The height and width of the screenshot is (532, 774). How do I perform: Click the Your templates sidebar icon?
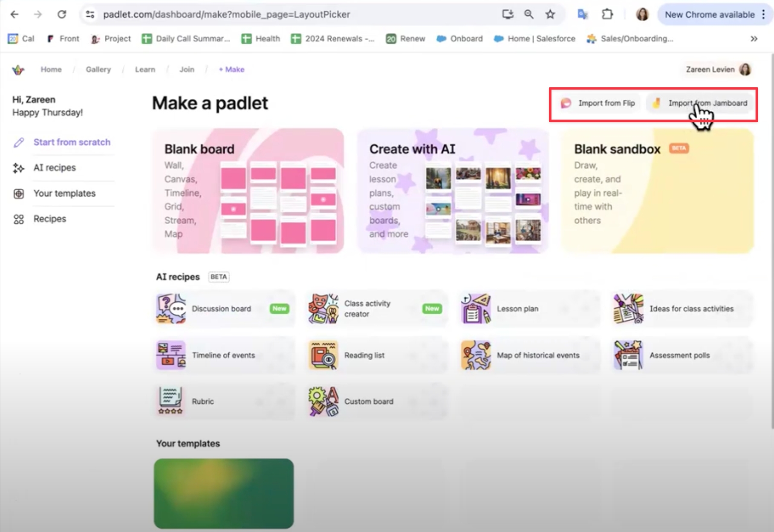19,194
